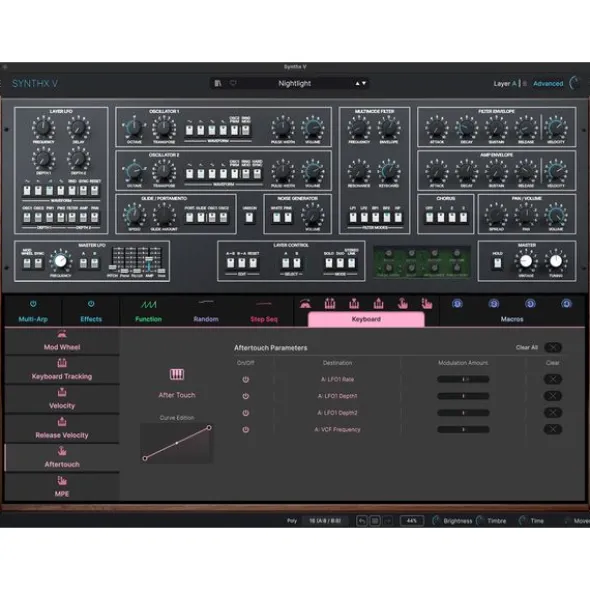The image size is (590, 591).
Task: Clear the A: LFO1 Depth1 modulation row
Action: pos(553,396)
